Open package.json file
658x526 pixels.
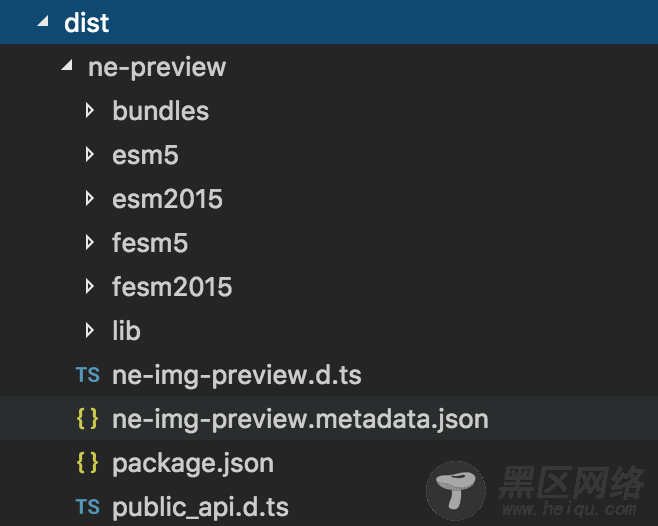[x=193, y=463]
